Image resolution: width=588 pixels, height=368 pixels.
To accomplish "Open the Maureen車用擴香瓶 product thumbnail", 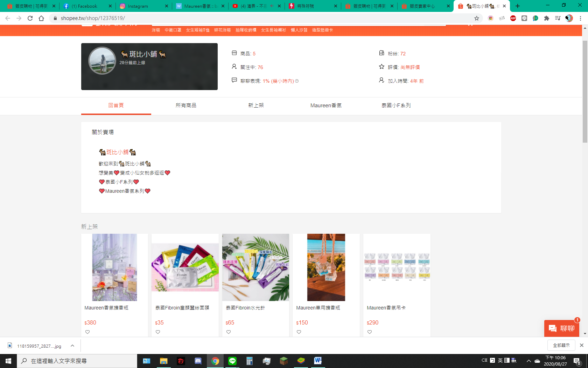I will pyautogui.click(x=326, y=267).
